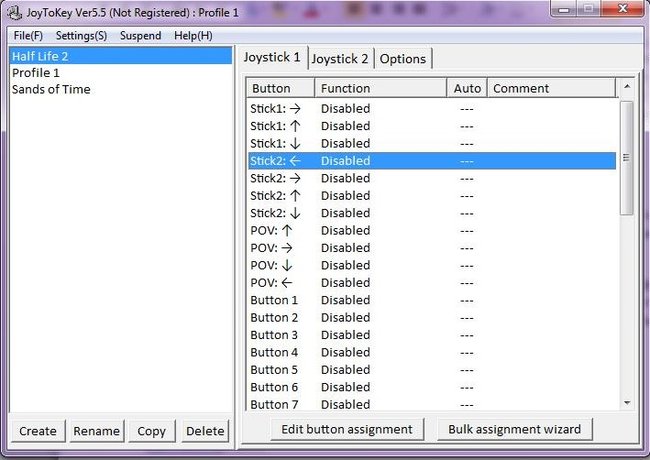Create a new profile with Create button

pyautogui.click(x=38, y=431)
